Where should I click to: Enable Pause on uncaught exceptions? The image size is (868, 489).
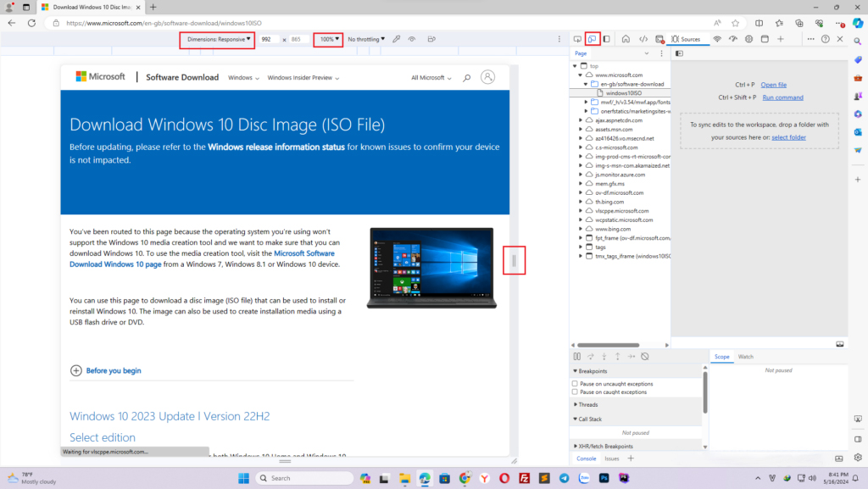(x=574, y=384)
